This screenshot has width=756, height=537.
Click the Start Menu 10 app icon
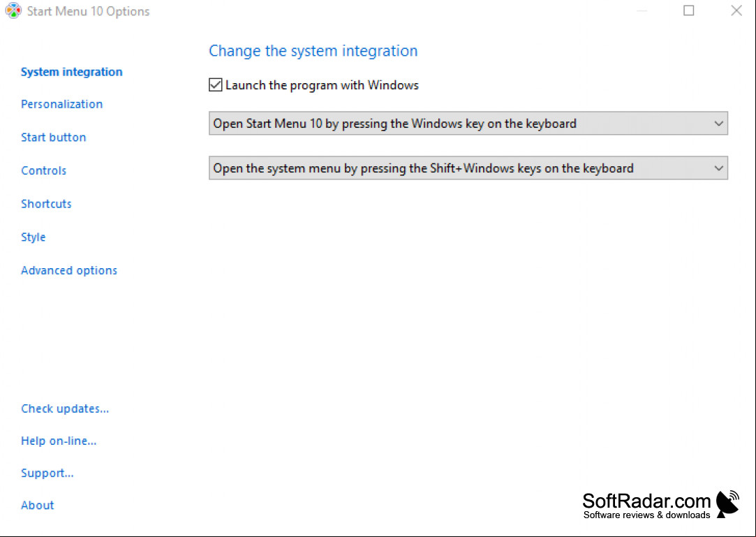[13, 10]
